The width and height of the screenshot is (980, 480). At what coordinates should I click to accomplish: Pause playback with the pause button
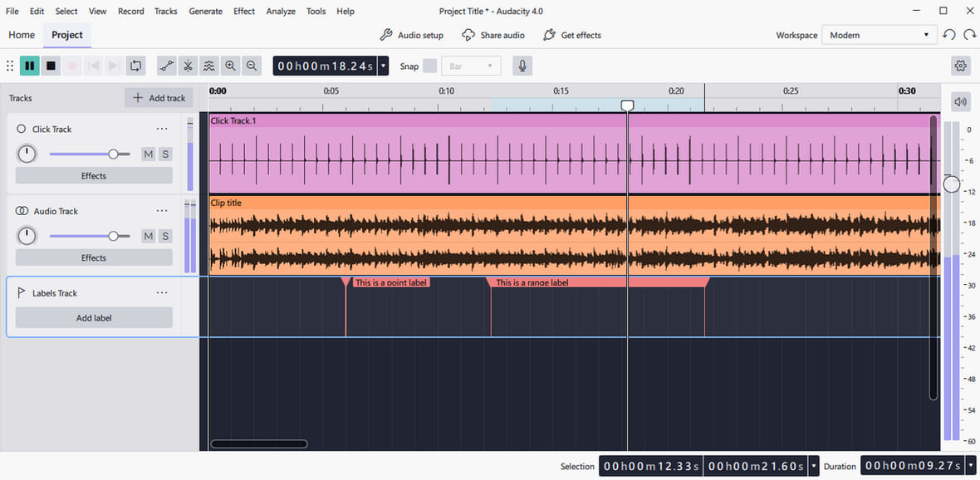click(29, 66)
